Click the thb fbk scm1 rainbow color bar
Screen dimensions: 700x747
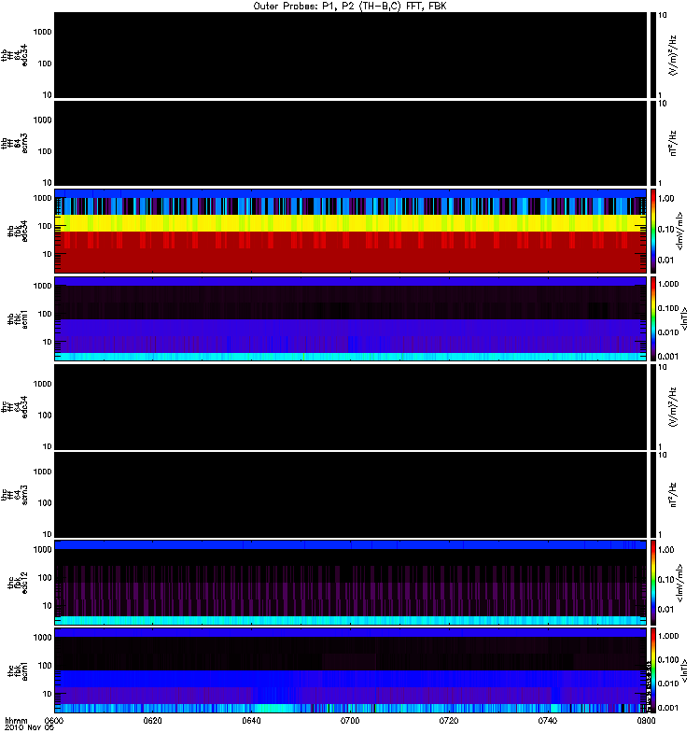pos(653,318)
